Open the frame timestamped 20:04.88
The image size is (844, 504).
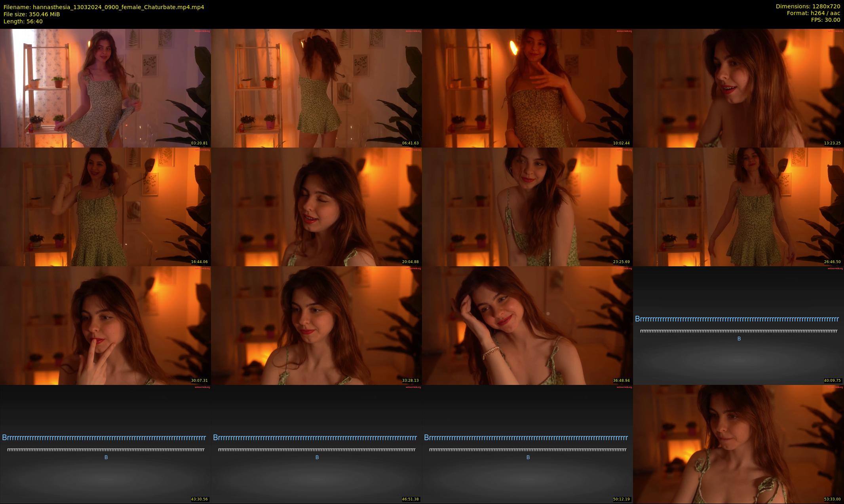(316, 207)
